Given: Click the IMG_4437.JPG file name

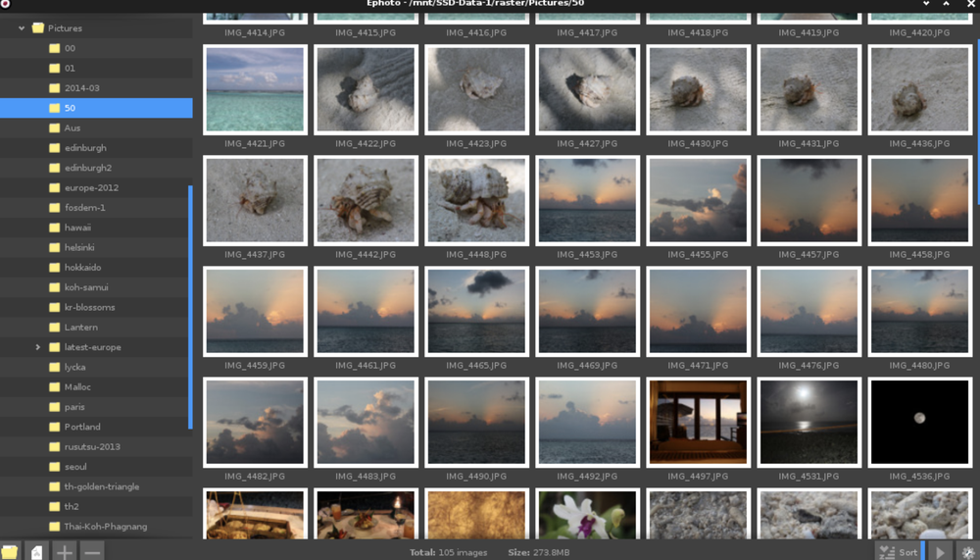Looking at the screenshot, I should 255,255.
